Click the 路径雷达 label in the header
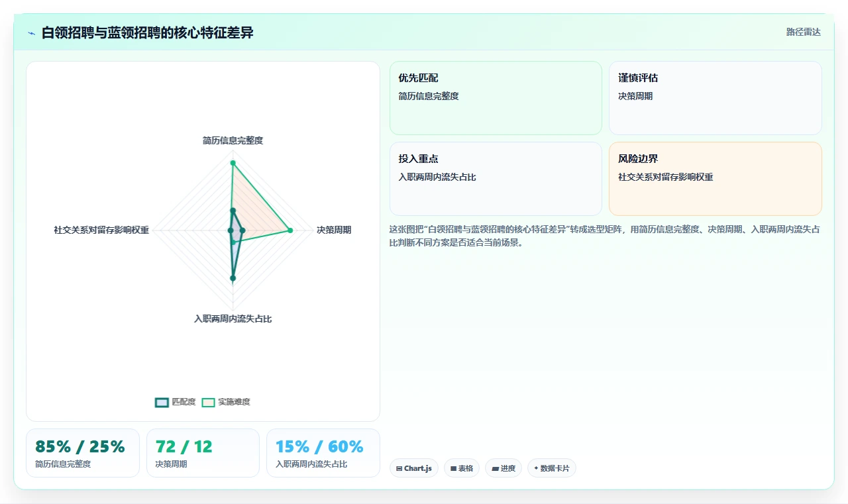 tap(803, 32)
